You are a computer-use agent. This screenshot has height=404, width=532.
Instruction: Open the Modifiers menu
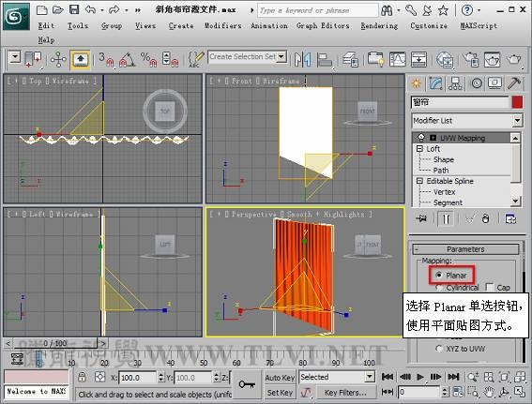[x=223, y=25]
